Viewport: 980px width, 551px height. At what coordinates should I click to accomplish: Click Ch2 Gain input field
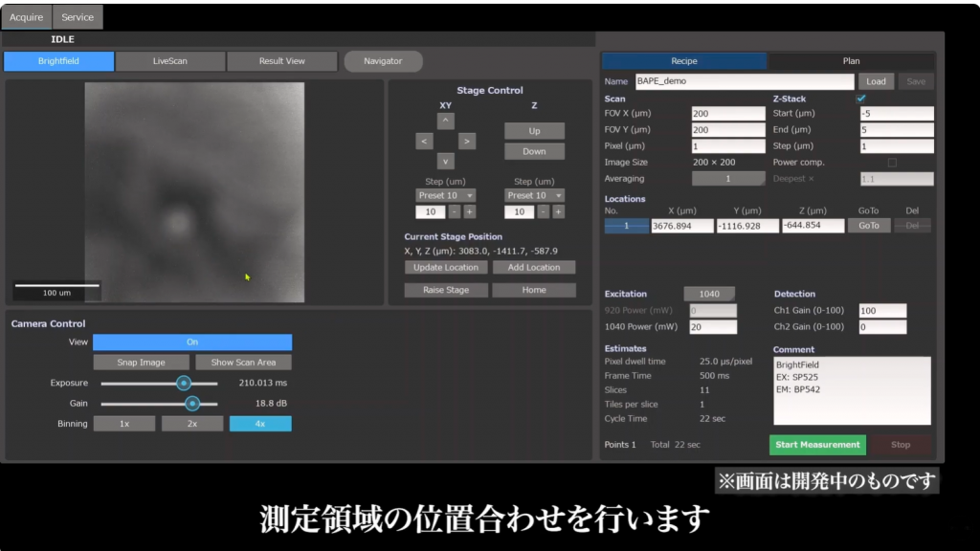(882, 327)
